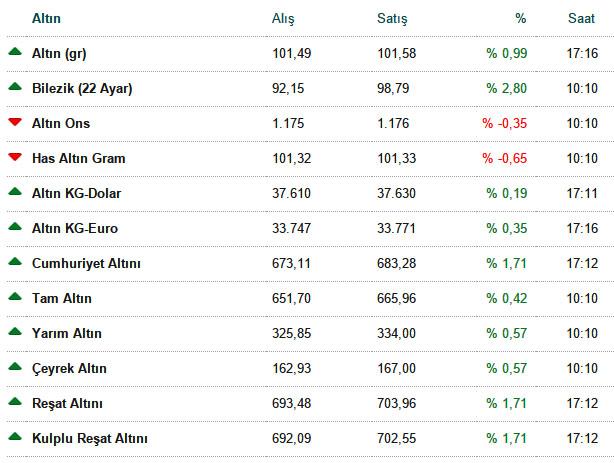Select the Satış column header
614x463 pixels.
(x=392, y=18)
